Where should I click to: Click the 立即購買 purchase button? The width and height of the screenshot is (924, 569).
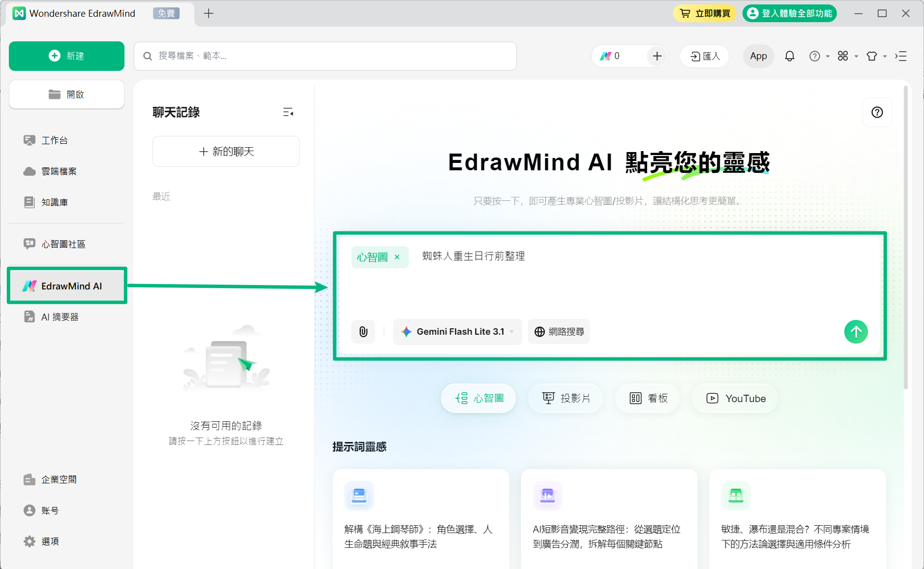(x=705, y=13)
